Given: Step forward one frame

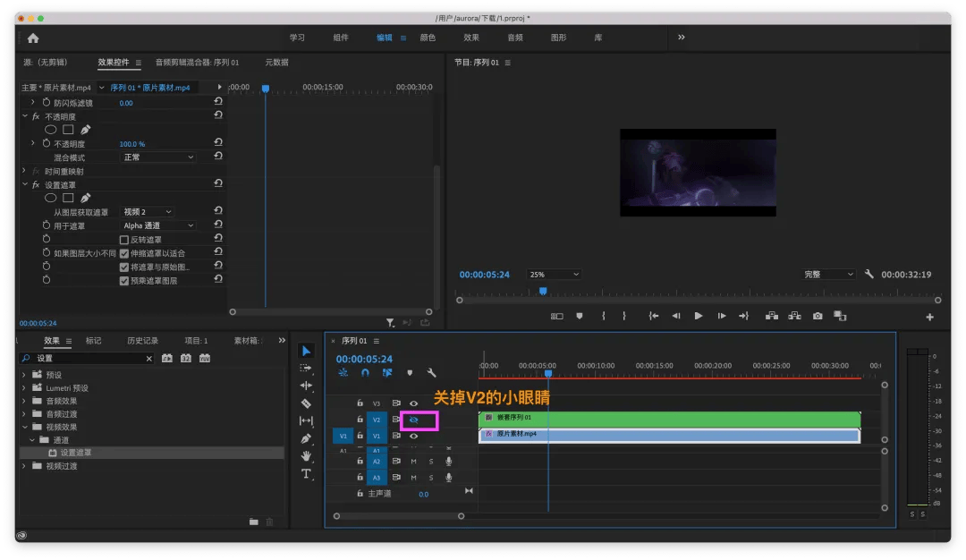Looking at the screenshot, I should pyautogui.click(x=722, y=316).
